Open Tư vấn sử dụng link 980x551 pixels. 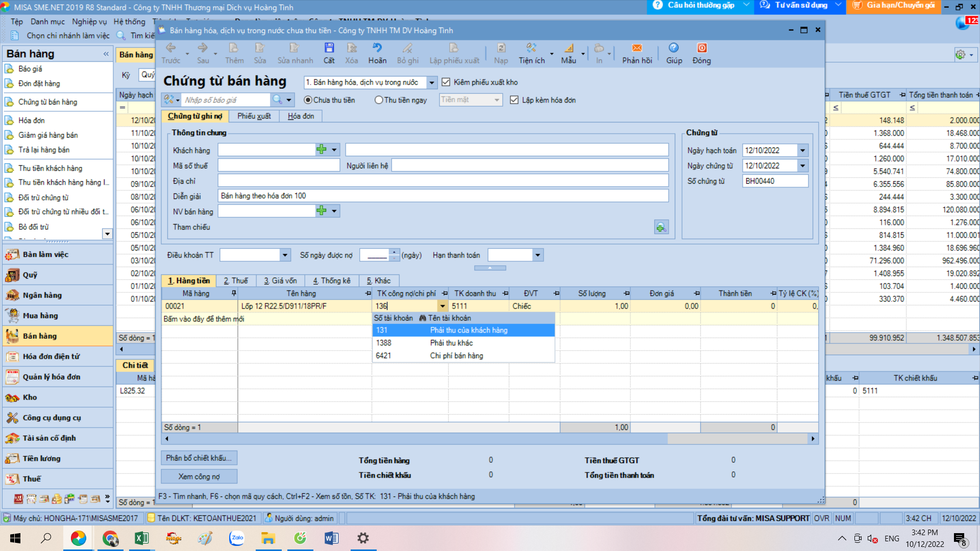800,6
